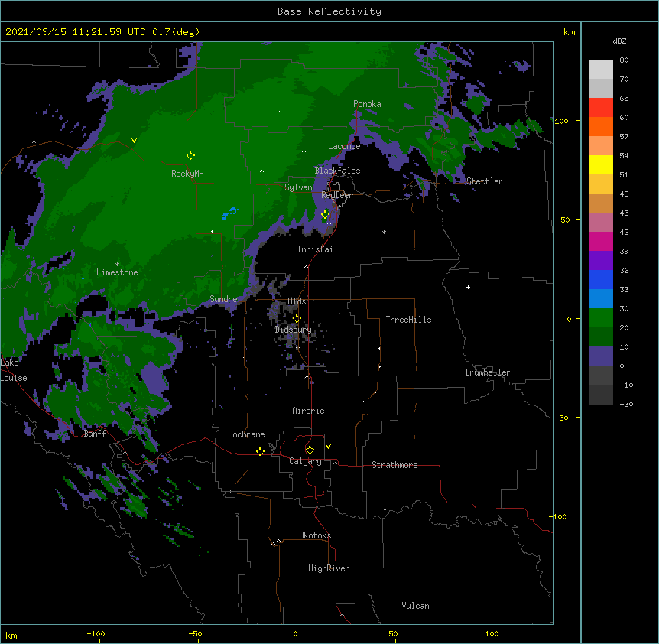Viewport: 659px width, 644px height.
Task: Click the yellow diamond marker near Olds
Action: coord(297,319)
